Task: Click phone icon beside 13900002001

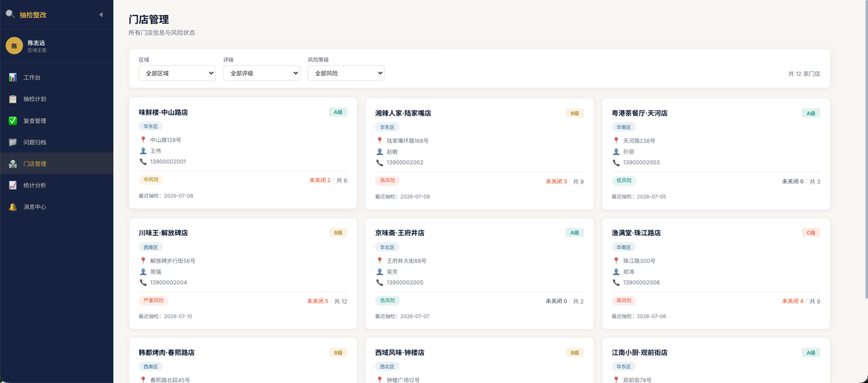Action: [143, 162]
